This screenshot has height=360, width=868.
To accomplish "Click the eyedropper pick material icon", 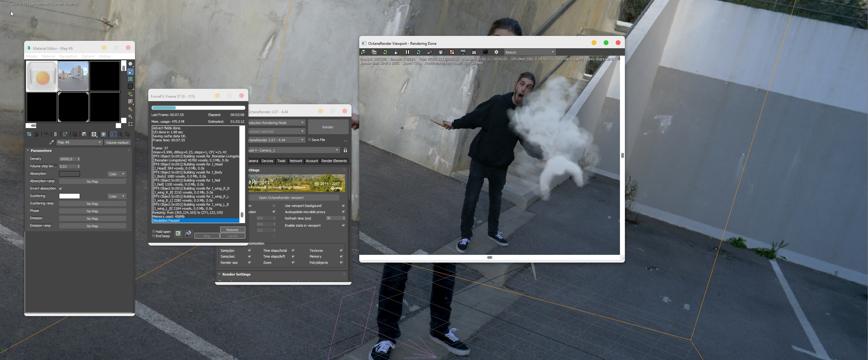I will (52, 142).
